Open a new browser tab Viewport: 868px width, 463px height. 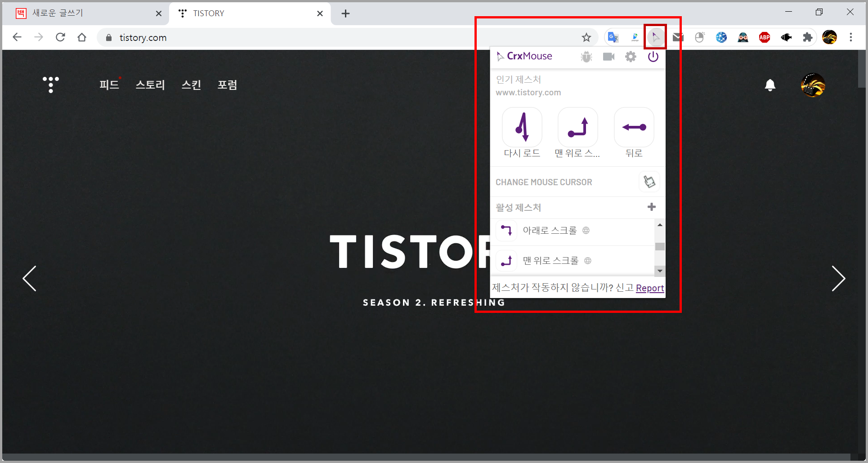345,13
